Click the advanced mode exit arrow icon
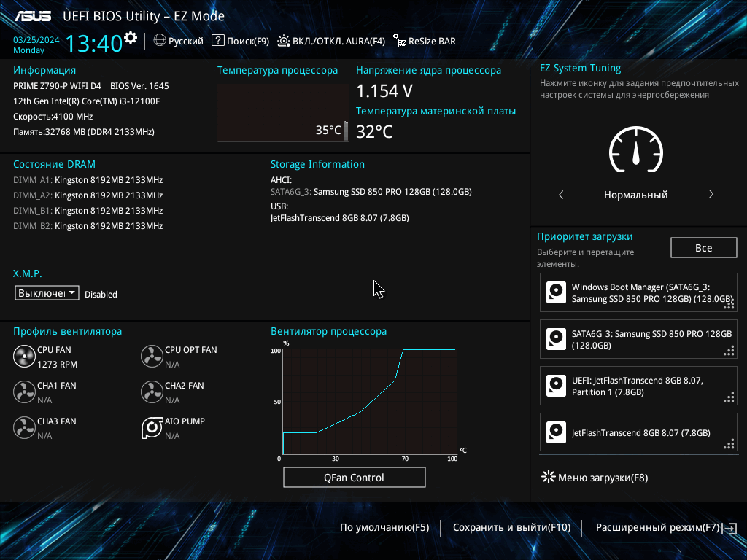747x560 pixels. pyautogui.click(x=730, y=528)
